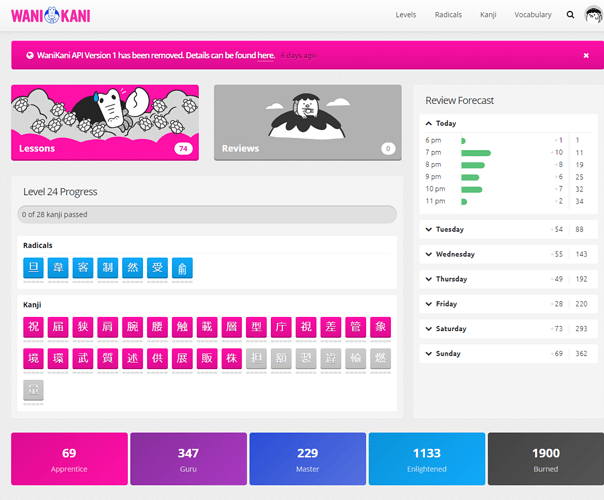Viewport: 604px width, 500px height.
Task: Open the 然 radical tile
Action: 133,267
